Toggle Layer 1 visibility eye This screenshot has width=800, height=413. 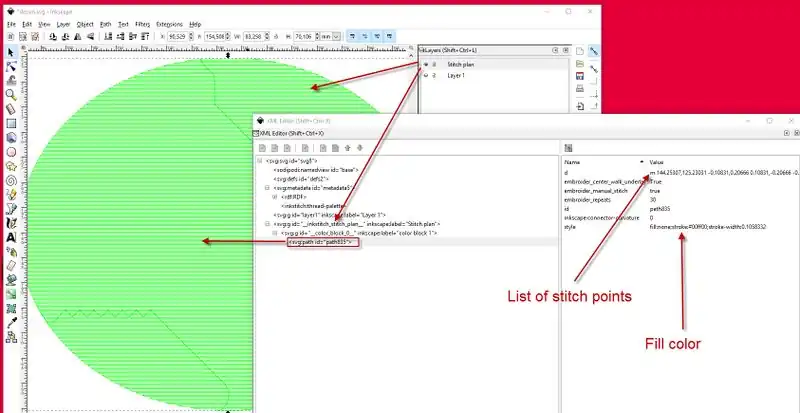[x=426, y=76]
